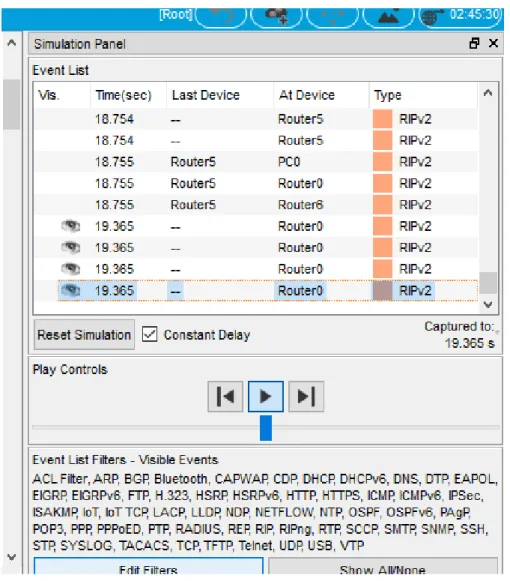Click the At Device column header
This screenshot has height=581, width=510.
tap(321, 95)
